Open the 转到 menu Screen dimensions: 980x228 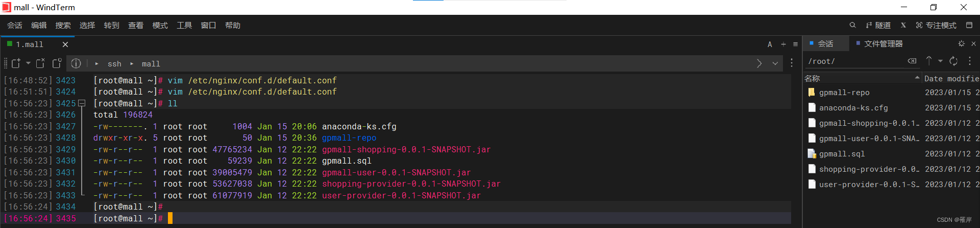coord(111,26)
